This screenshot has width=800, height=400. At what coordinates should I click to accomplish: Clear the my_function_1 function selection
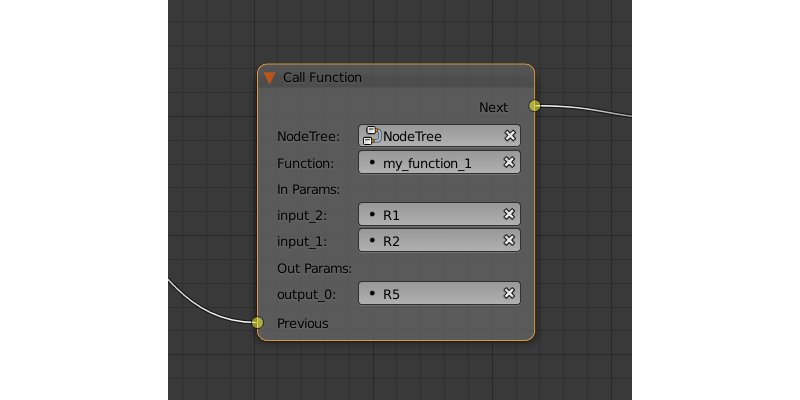pos(509,162)
